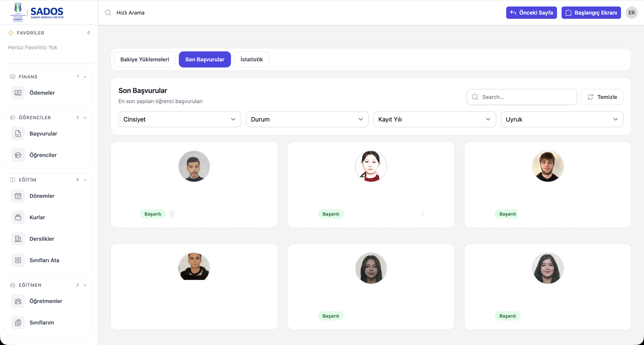Click the back arrow icon in Önceki Sayfa
The width and height of the screenshot is (644, 345).
513,12
